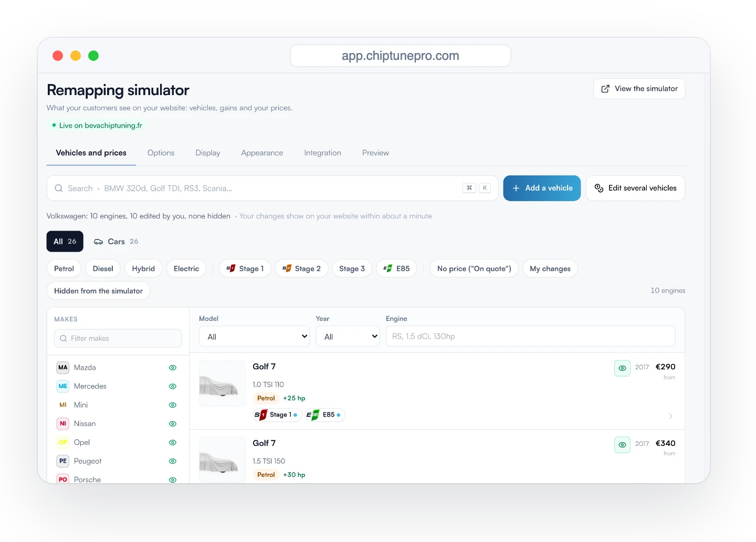Screen dimensions: 756x542
Task: Click the Peugeot PE badge icon
Action: tap(63, 461)
